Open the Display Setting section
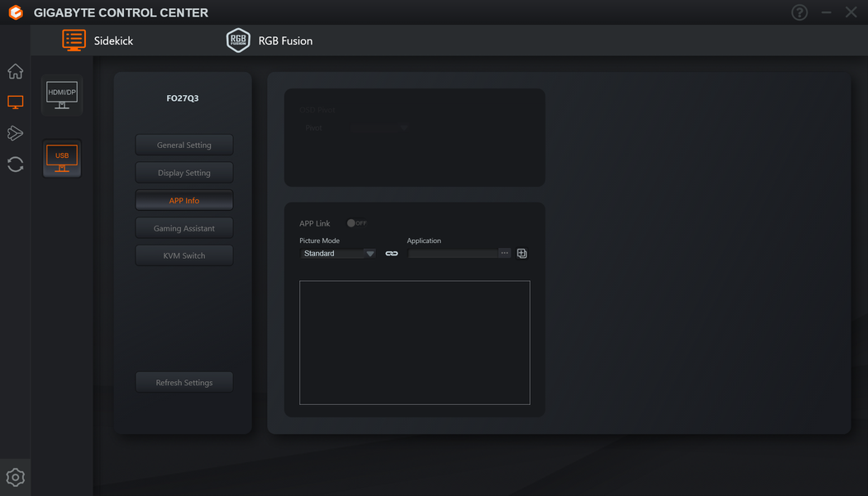This screenshot has width=868, height=496. pos(184,173)
